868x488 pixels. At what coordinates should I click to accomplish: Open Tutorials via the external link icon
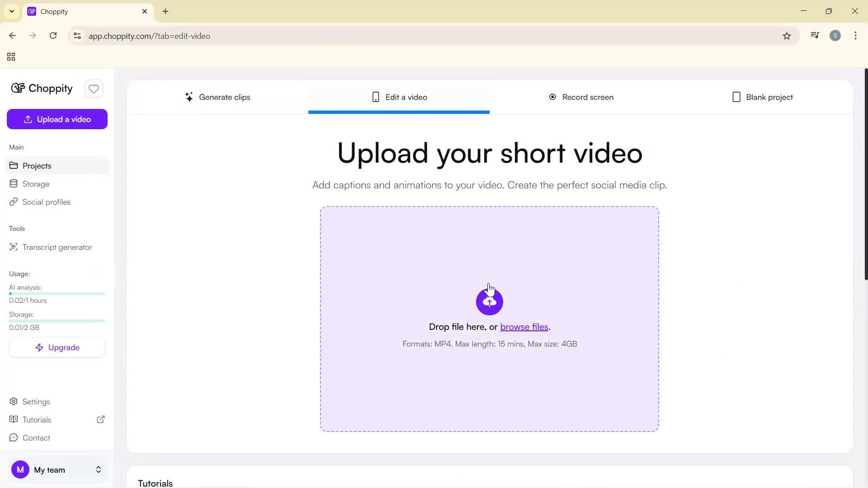[100, 419]
